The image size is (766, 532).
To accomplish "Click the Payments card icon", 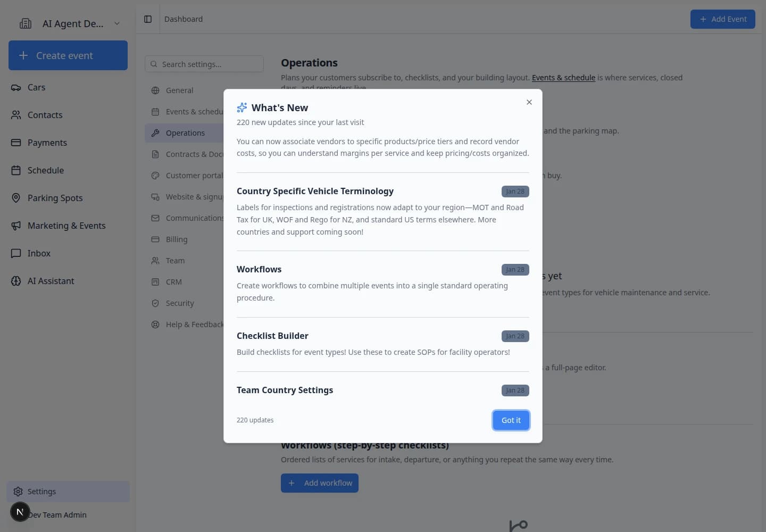I will [x=16, y=143].
